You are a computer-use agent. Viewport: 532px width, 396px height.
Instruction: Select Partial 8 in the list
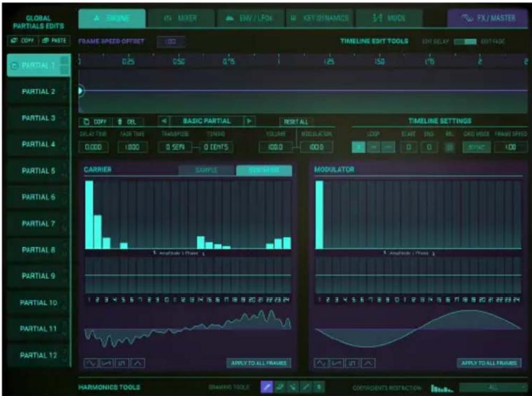tap(38, 250)
